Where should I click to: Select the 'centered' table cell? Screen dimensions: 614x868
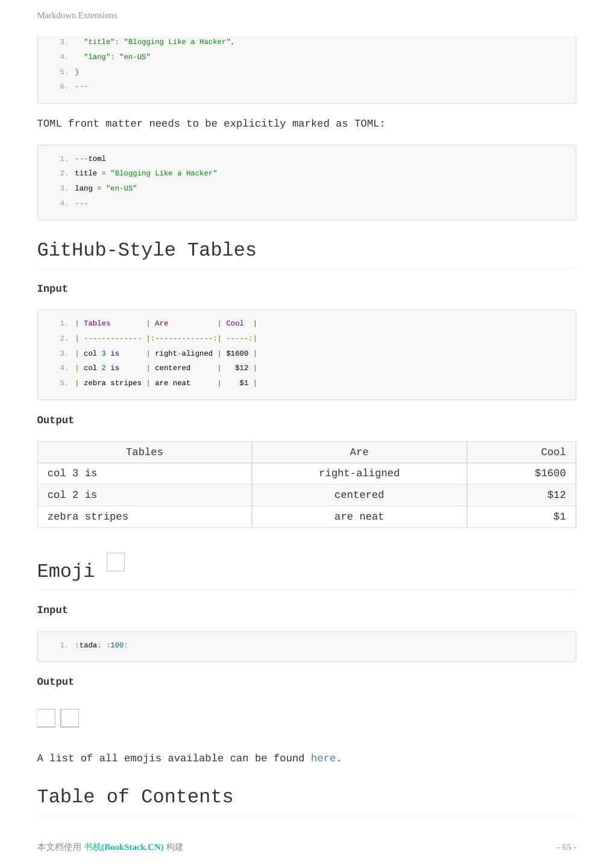[x=359, y=495]
